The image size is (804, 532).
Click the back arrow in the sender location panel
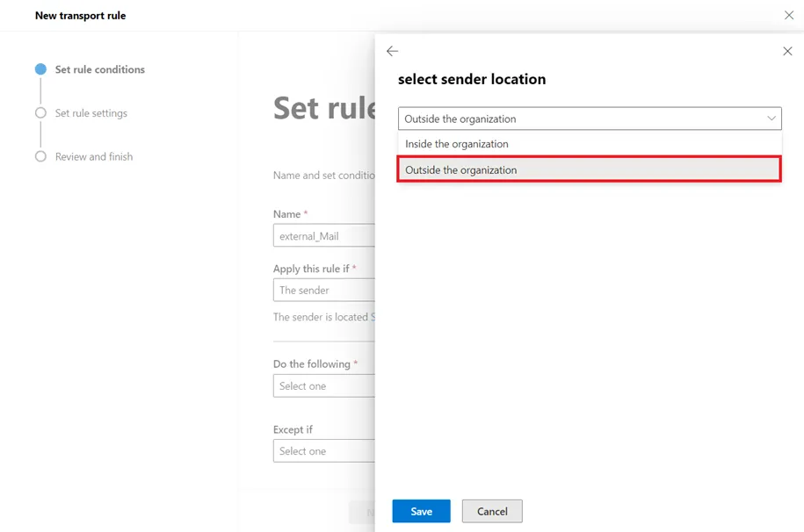(x=392, y=52)
